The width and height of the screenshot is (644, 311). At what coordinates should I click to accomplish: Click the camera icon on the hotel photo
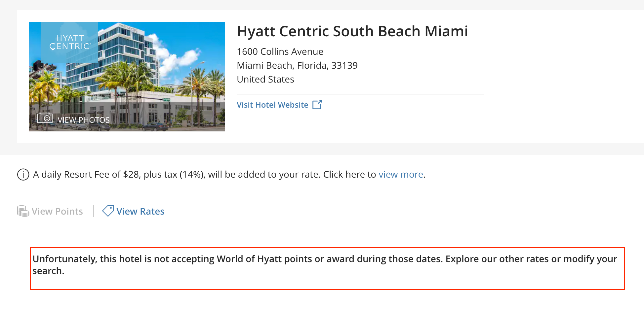point(45,118)
